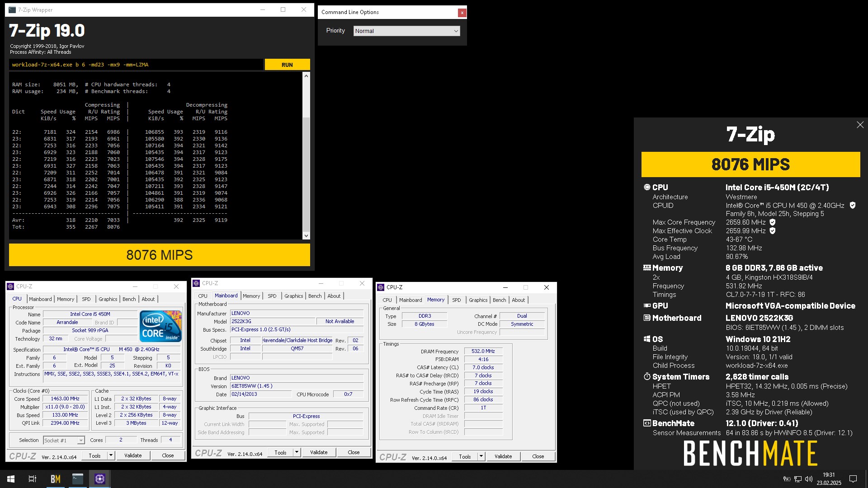
Task: Switch to Bench tab in CPU-Z CPU window
Action: tap(129, 299)
